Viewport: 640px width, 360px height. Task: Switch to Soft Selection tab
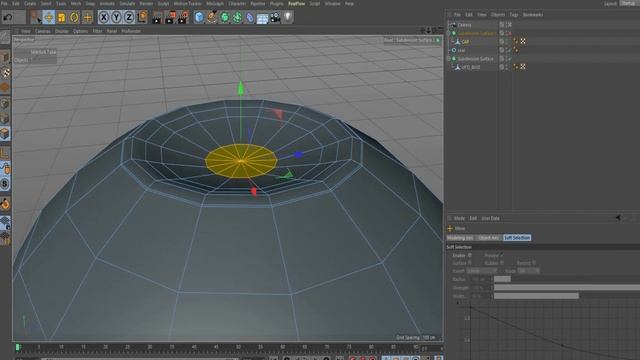[517, 238]
